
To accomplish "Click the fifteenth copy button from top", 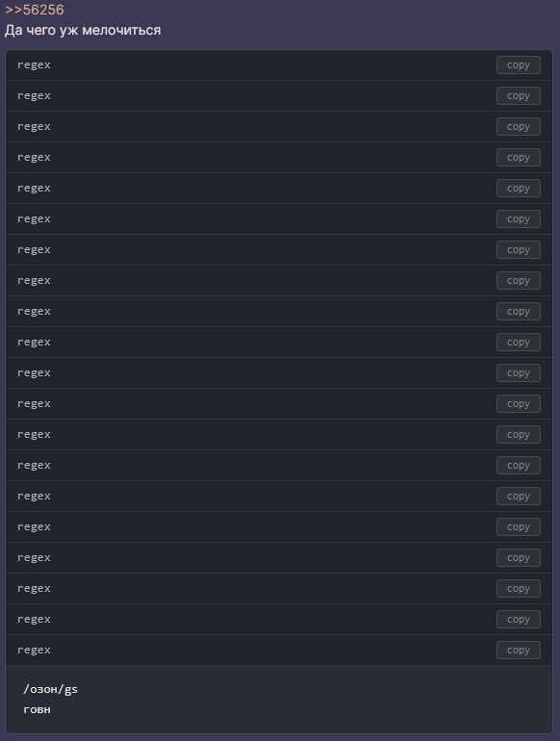I will (519, 497).
